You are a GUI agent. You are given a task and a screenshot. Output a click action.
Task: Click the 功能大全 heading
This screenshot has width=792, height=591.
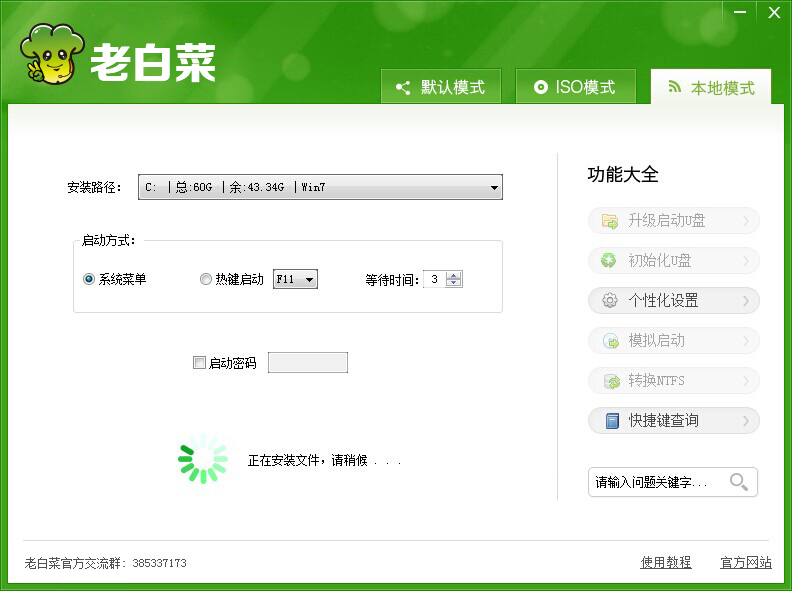point(623,174)
